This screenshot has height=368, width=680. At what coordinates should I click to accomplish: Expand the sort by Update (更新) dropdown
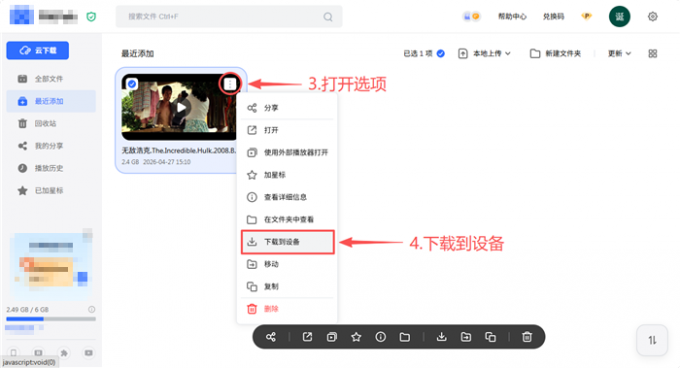619,54
